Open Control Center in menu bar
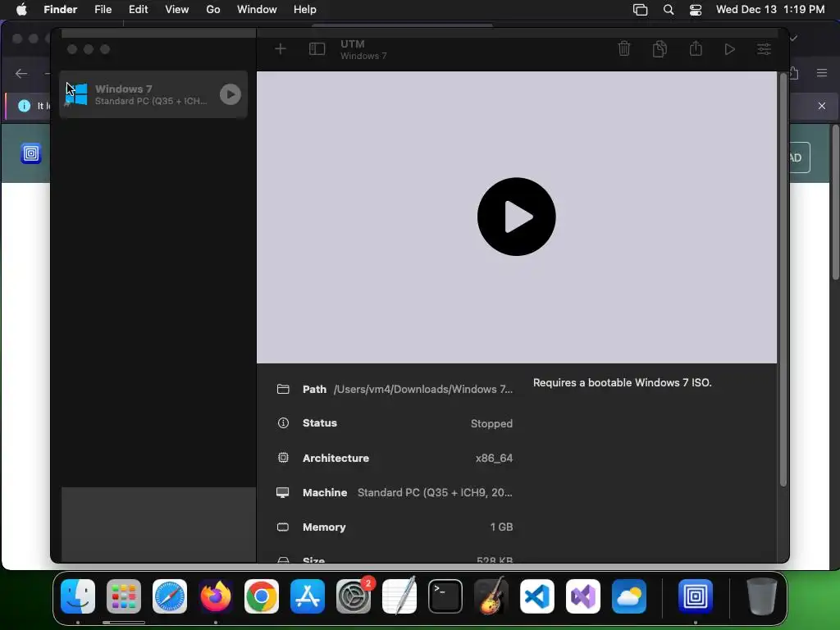This screenshot has width=840, height=630. (696, 10)
